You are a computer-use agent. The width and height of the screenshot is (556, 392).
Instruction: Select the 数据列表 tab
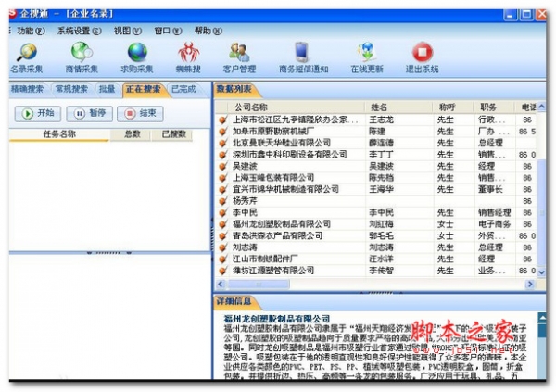pos(234,89)
